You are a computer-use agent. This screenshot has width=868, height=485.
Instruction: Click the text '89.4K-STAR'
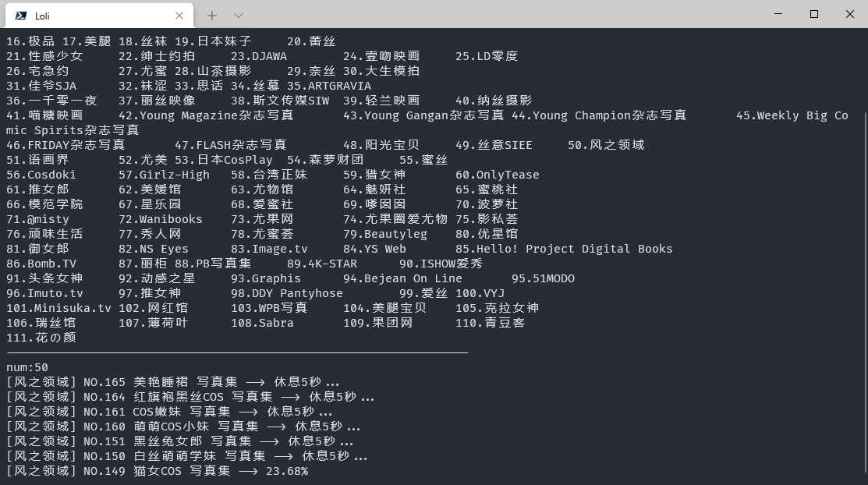click(x=321, y=264)
